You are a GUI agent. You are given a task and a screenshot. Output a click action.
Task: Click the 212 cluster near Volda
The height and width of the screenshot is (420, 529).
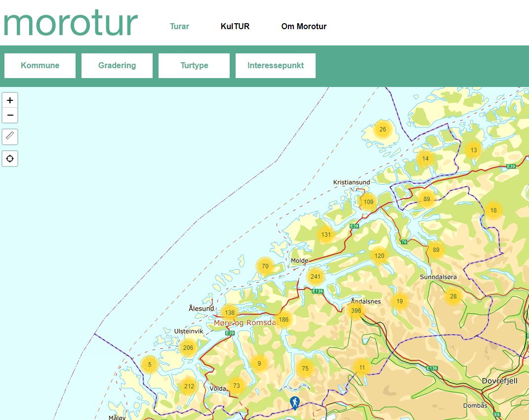189,386
